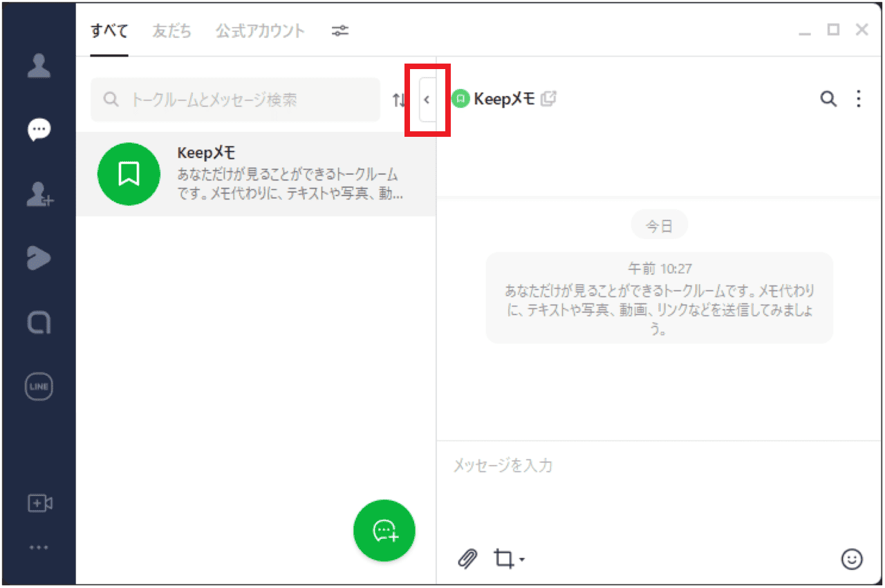The image size is (885, 588).
Task: Capture the screen with crop icon
Action: click(x=503, y=558)
